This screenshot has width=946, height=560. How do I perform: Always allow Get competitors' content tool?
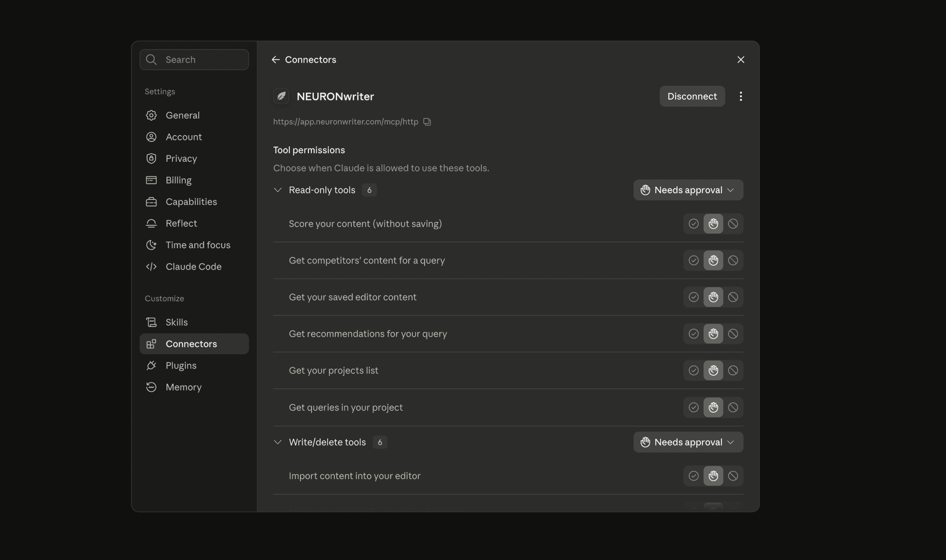[694, 260]
